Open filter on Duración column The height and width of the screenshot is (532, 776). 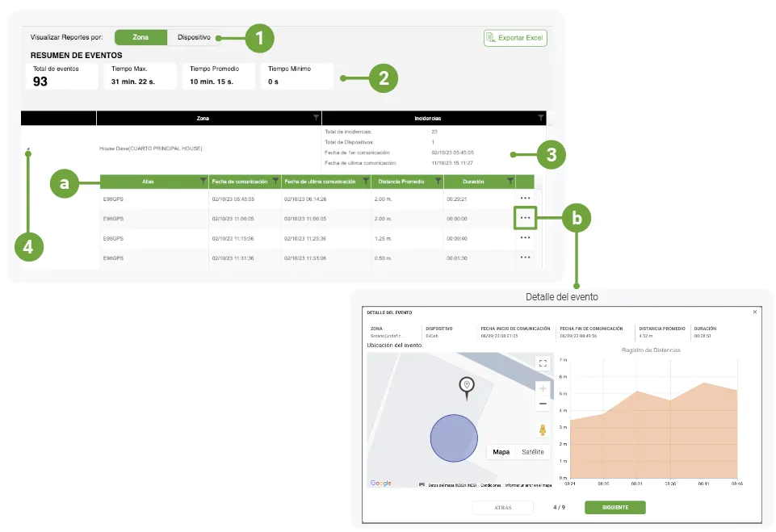pyautogui.click(x=510, y=181)
